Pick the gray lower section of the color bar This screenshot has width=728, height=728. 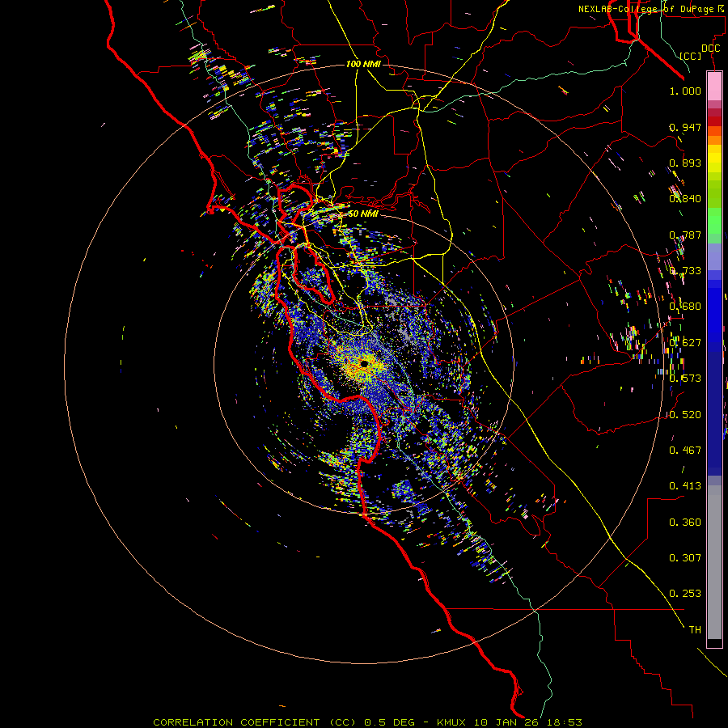click(714, 562)
